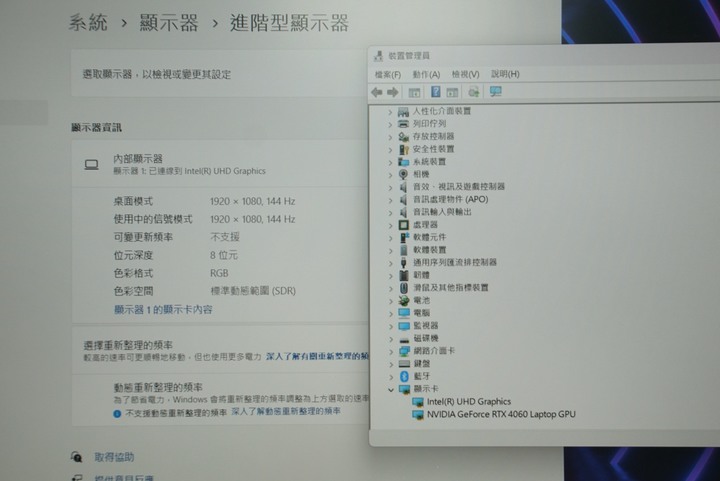Viewport: 720px width, 481px height.
Task: Click the network adapter icon beside 網路介面卡
Action: tap(404, 351)
